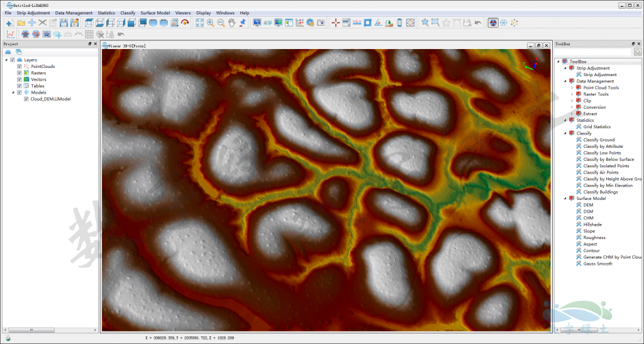Click the ToolBox search input field
The height and width of the screenshot is (344, 644).
point(593,52)
